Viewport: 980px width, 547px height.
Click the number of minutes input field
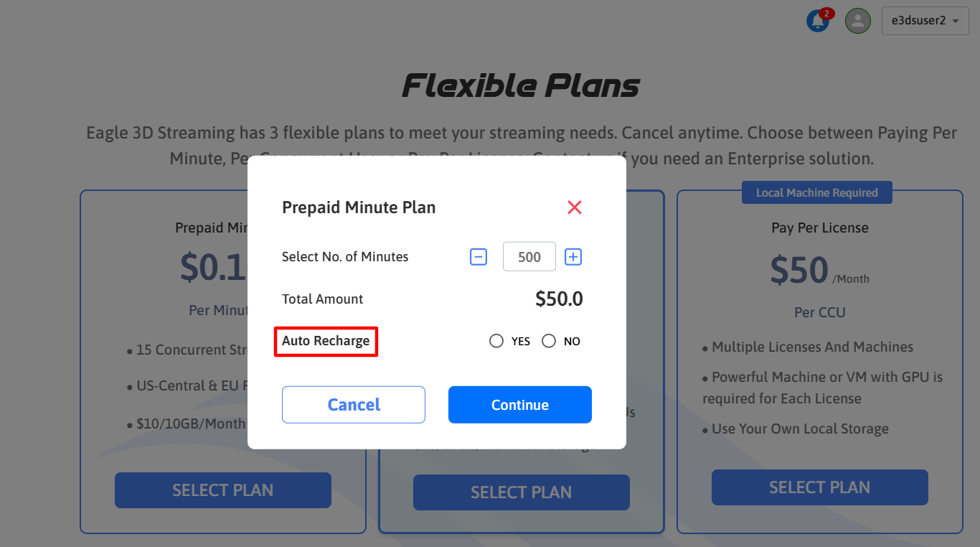[x=529, y=257]
